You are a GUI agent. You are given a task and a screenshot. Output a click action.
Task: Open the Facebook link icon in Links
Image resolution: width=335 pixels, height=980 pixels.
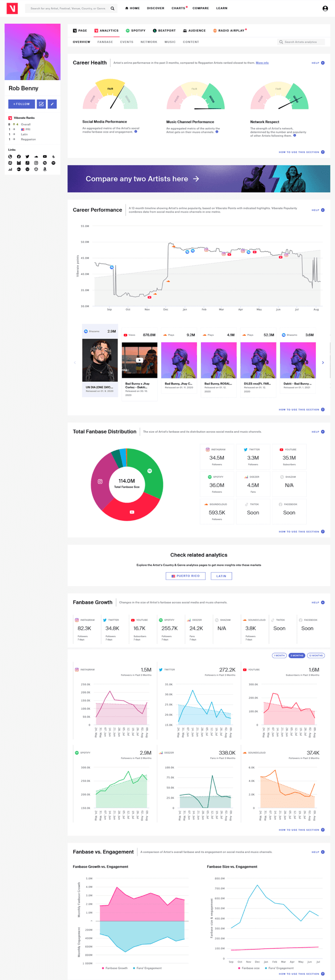pos(19,157)
